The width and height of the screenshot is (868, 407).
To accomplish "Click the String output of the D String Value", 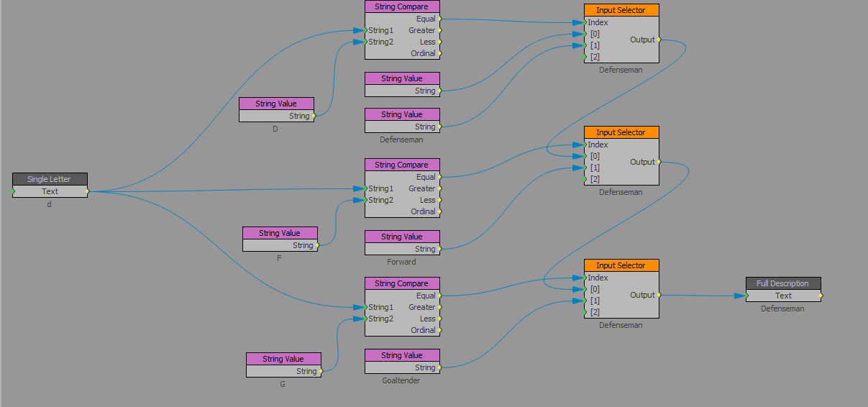I will coord(314,116).
